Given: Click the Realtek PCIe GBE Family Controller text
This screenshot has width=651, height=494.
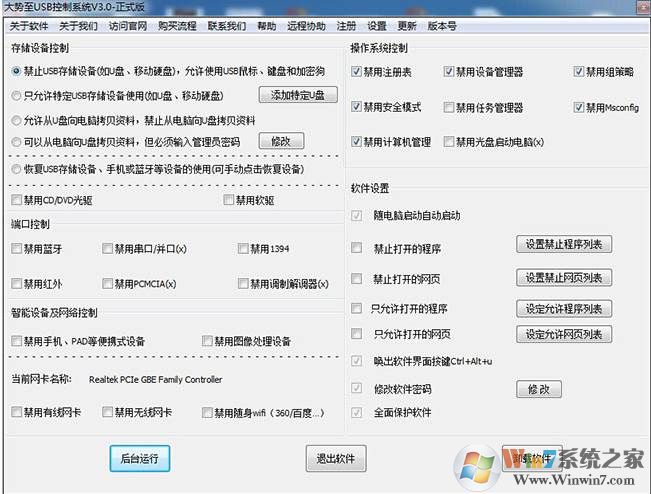Looking at the screenshot, I should click(155, 379).
